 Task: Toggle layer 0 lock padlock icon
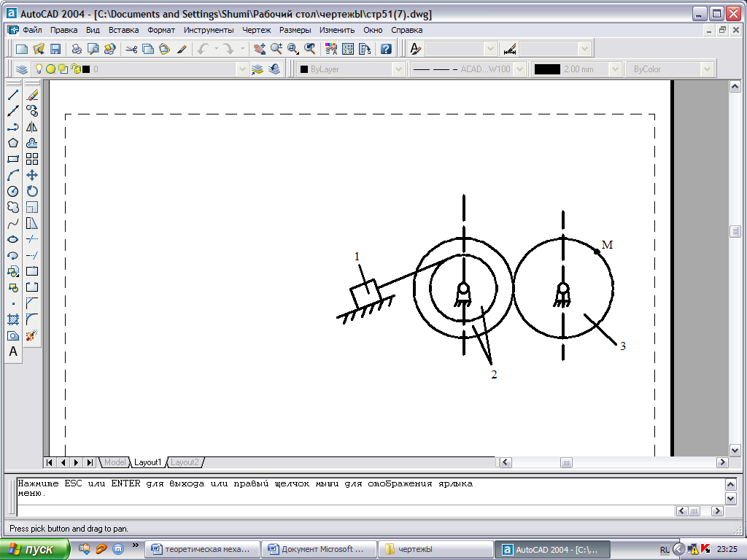pos(75,69)
